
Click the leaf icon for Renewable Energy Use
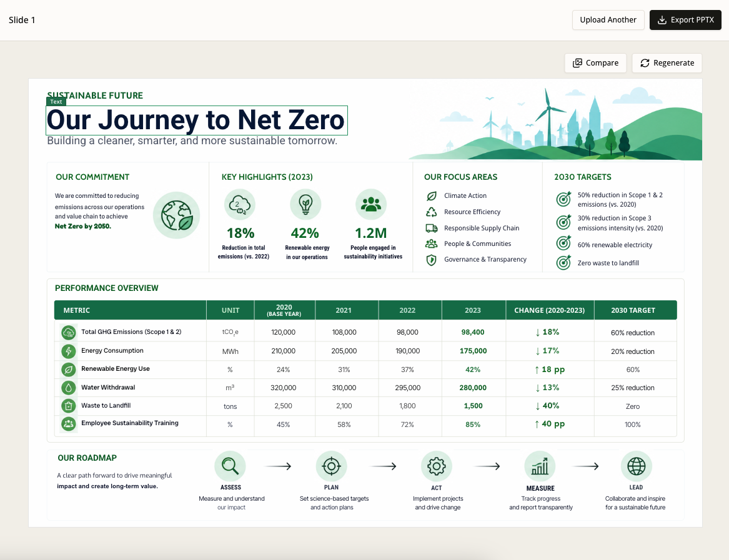coord(69,370)
